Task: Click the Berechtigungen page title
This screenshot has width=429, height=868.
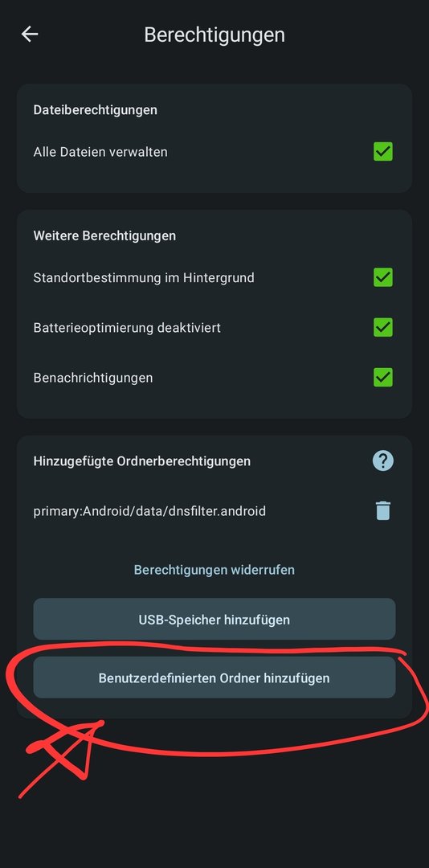Action: click(x=214, y=35)
